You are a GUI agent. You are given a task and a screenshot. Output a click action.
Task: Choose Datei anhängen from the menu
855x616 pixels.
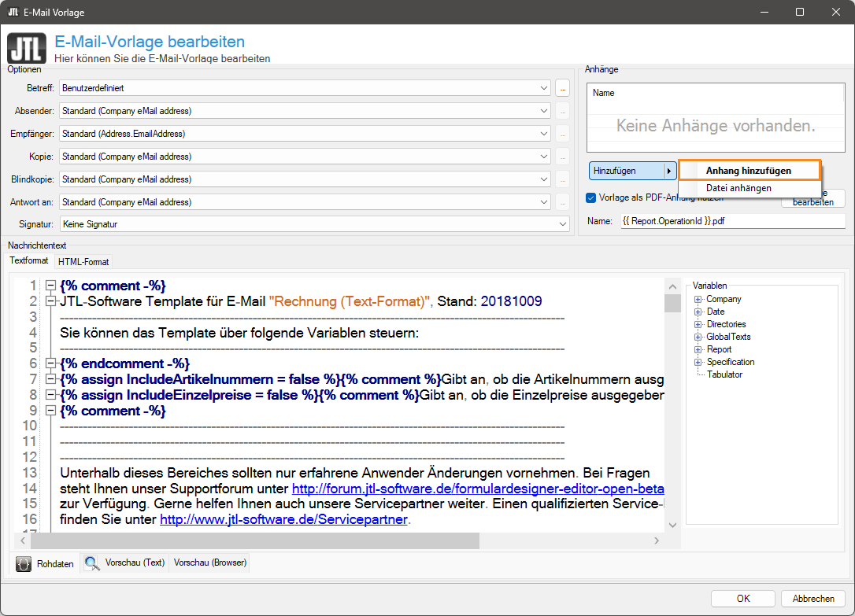[738, 188]
